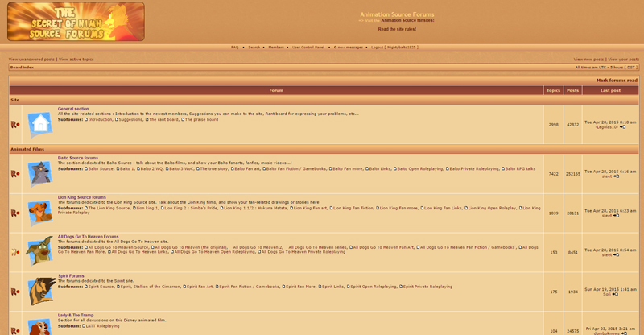Image resolution: width=644 pixels, height=335 pixels.
Task: Click subforum icon before Spirit Source
Action: pyautogui.click(x=86, y=287)
